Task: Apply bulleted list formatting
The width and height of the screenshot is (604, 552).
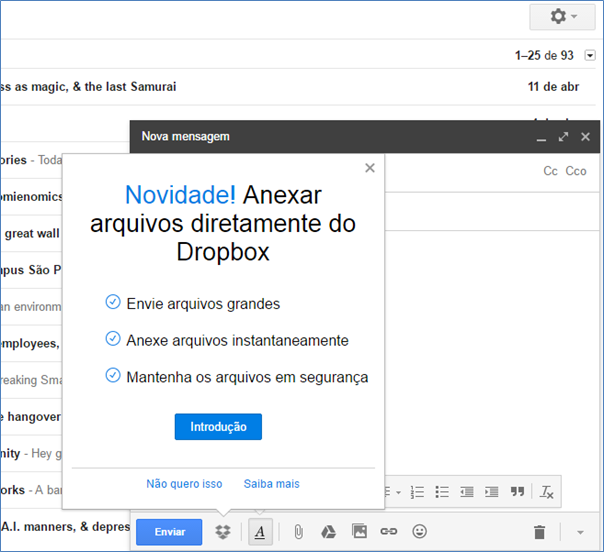Action: coord(442,492)
